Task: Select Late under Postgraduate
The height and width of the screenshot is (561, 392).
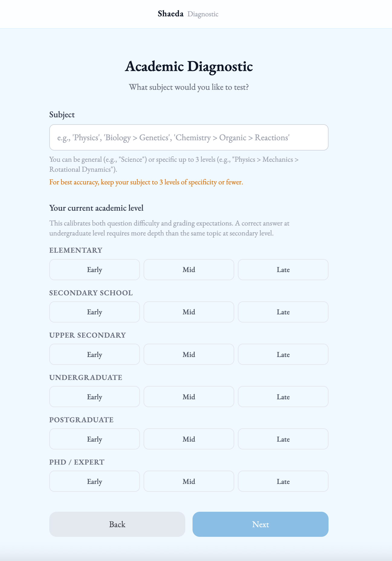Action: tap(283, 439)
